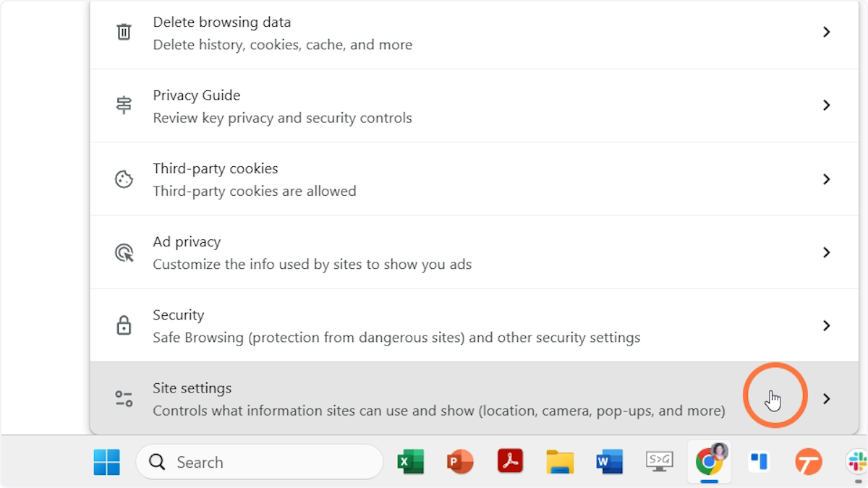Click the Site settings sliders icon
The image size is (868, 488).
point(124,399)
